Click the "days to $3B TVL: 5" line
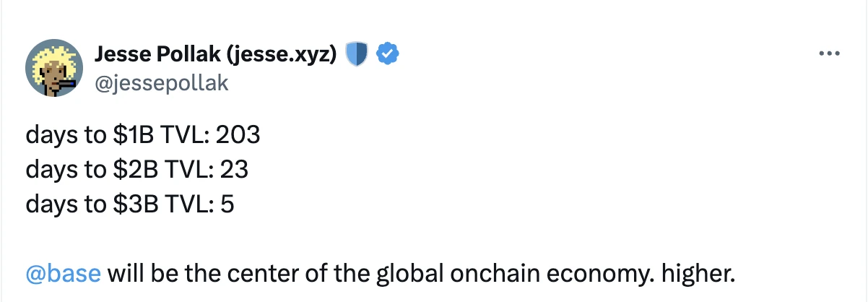Screen dimensions: 868x302 (x=130, y=204)
